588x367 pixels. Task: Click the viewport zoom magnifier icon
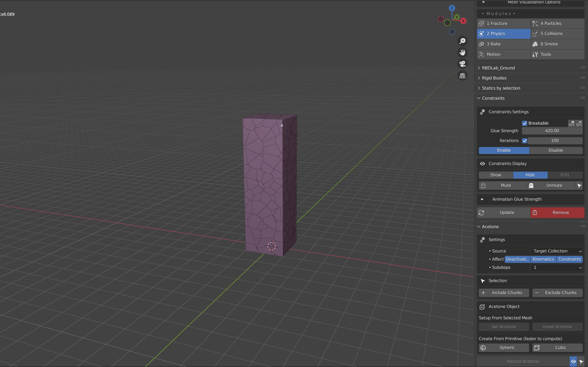click(x=463, y=41)
